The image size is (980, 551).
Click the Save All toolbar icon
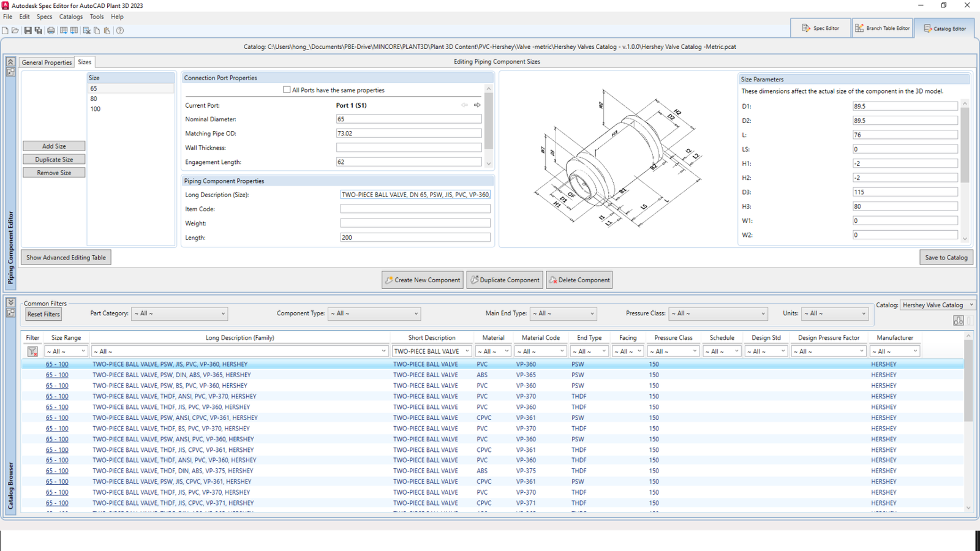click(x=38, y=31)
